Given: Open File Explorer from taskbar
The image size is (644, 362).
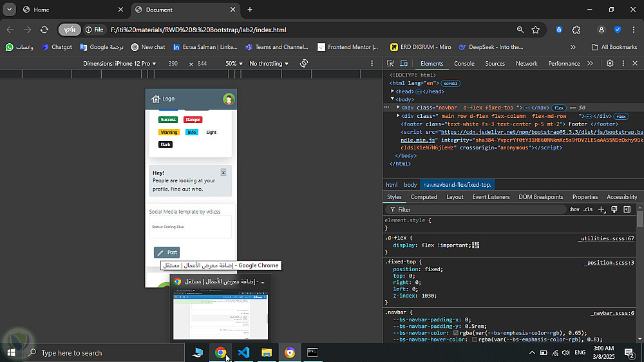Looking at the screenshot, I should click(267, 352).
